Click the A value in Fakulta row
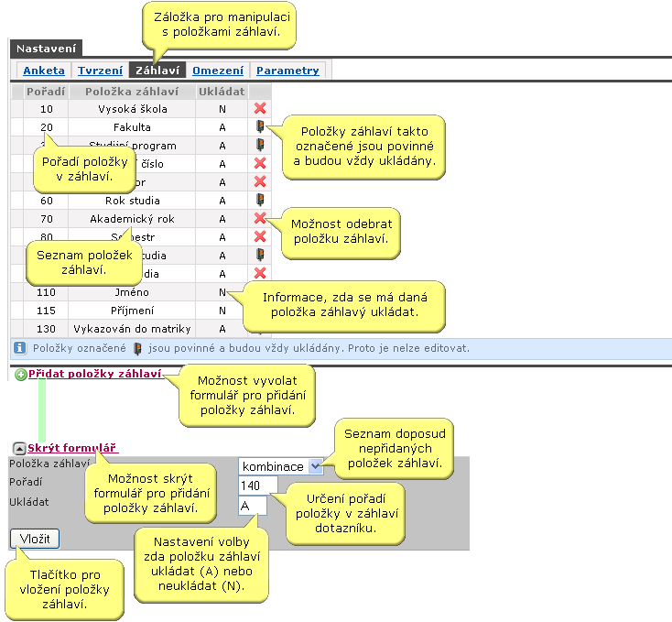The width and height of the screenshot is (672, 622). pyautogui.click(x=222, y=127)
